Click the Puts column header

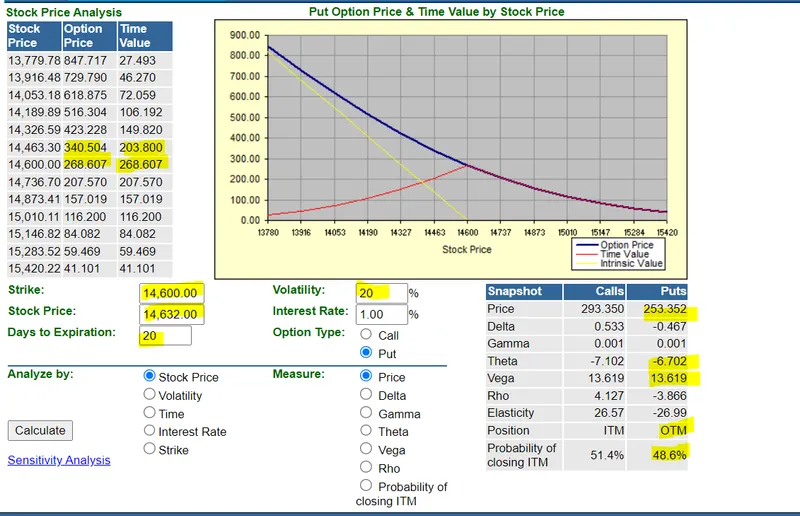point(657,291)
